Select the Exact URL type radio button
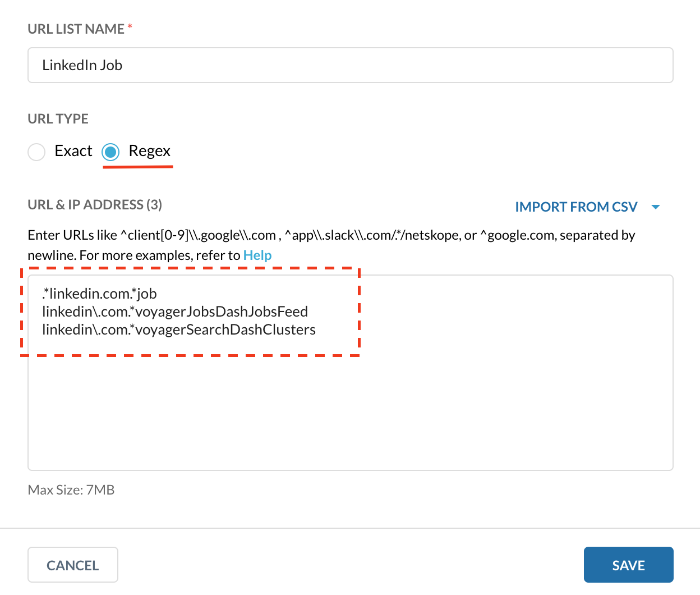700x595 pixels. tap(36, 152)
